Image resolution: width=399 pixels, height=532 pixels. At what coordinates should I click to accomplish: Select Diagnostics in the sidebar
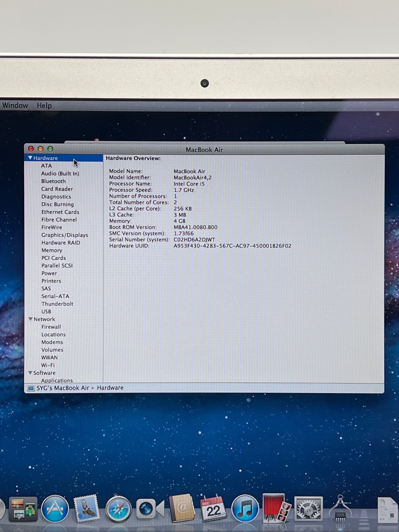coord(56,196)
